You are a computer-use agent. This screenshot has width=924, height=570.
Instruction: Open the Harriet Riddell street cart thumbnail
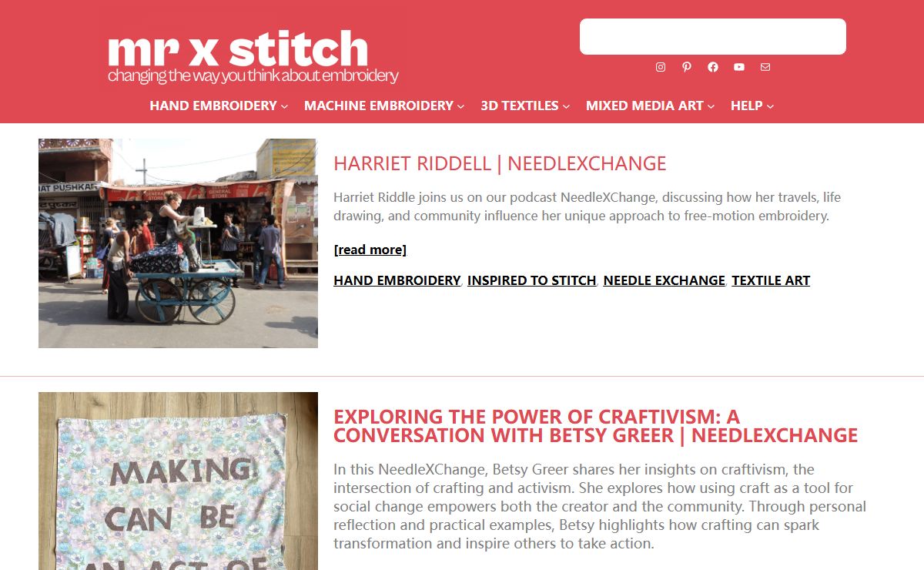(x=178, y=243)
